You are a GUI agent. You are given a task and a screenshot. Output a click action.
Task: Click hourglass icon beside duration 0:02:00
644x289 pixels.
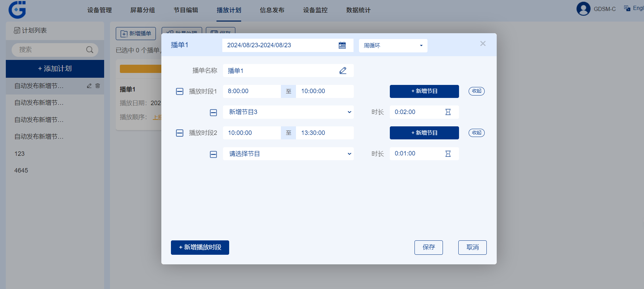point(448,112)
